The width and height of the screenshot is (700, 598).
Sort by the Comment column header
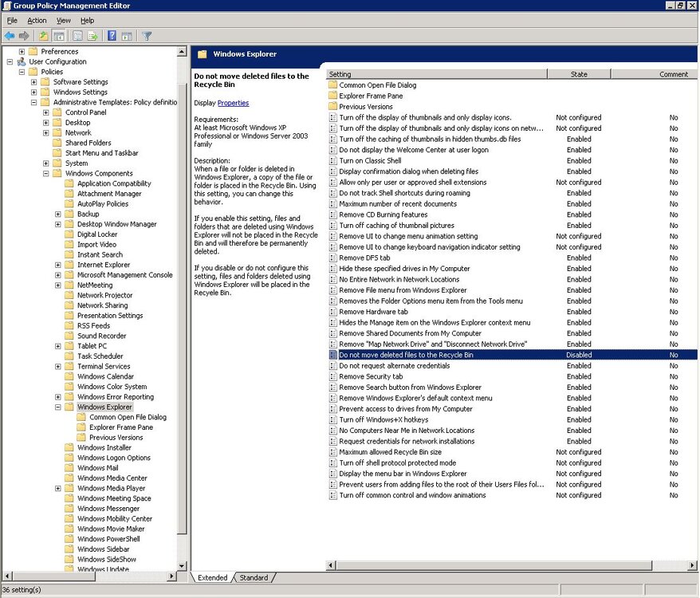(654, 74)
